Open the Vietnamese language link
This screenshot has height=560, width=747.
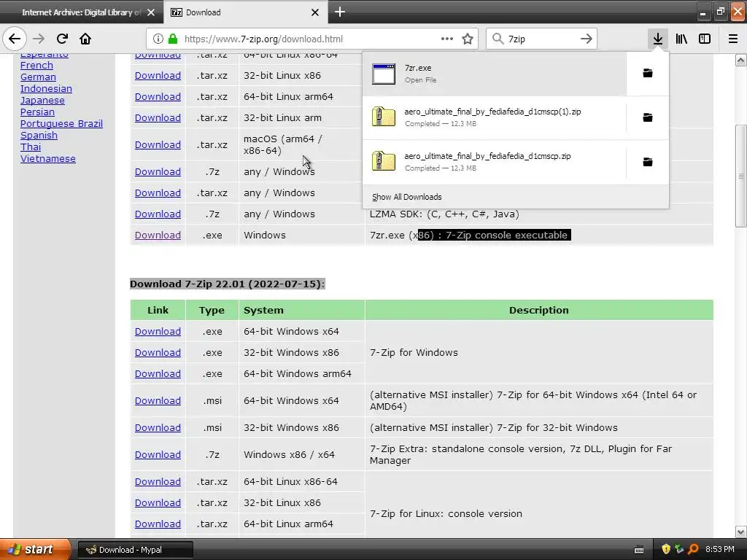coord(47,158)
